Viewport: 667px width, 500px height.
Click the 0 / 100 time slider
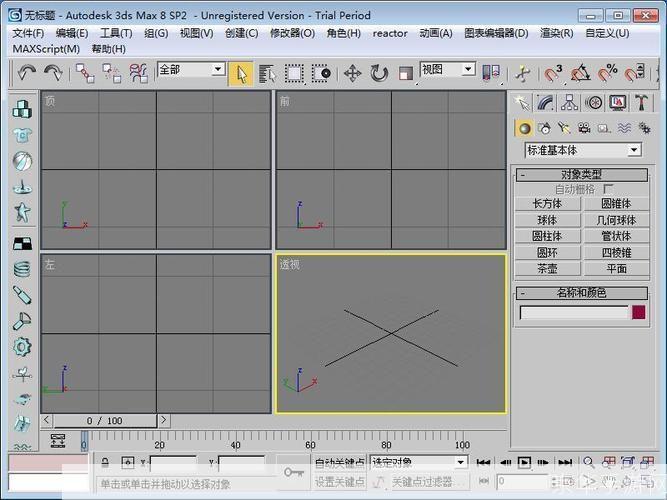pyautogui.click(x=105, y=421)
